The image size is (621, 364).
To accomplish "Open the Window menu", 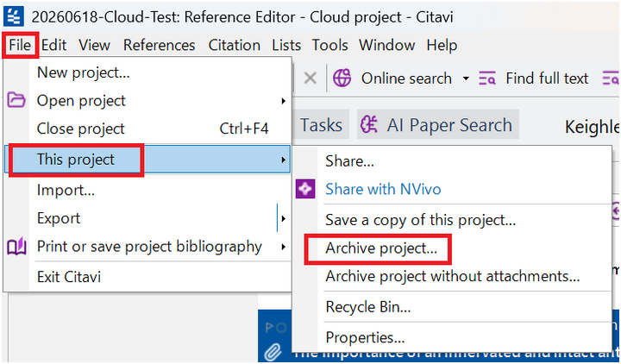I will pyautogui.click(x=387, y=45).
